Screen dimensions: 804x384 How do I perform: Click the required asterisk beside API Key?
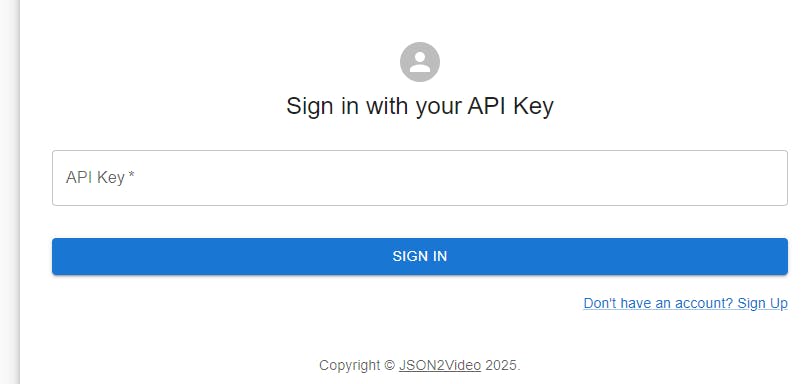pos(132,176)
